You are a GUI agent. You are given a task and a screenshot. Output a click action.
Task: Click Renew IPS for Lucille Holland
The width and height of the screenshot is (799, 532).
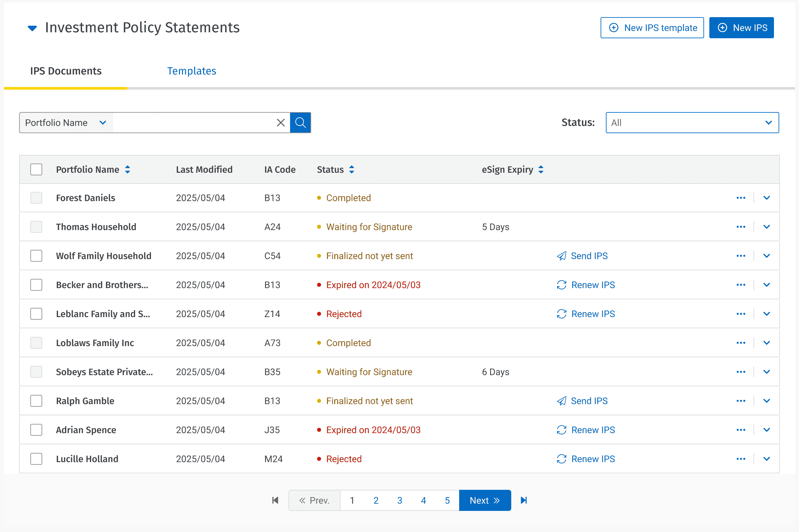(x=586, y=459)
